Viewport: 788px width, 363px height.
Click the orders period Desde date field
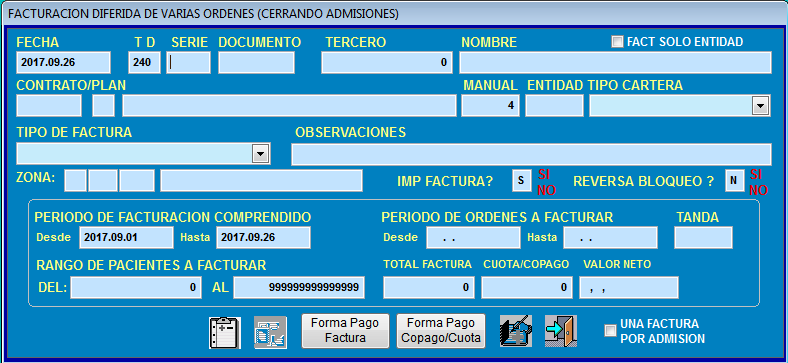(x=473, y=237)
